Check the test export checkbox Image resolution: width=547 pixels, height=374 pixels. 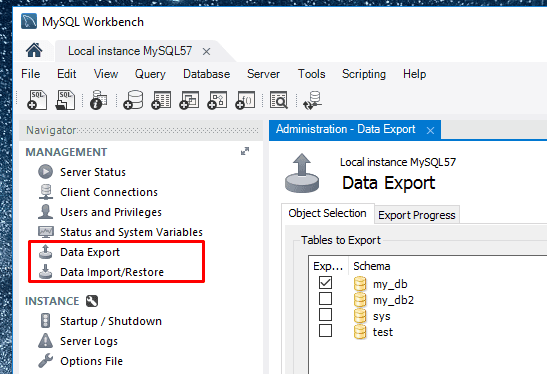[x=325, y=331]
